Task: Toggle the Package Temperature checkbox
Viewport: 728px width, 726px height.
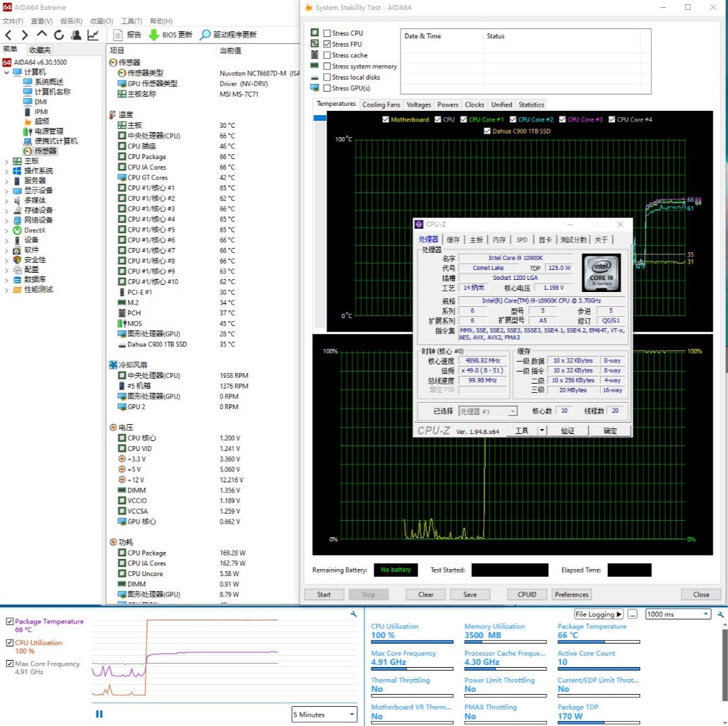Action: pyautogui.click(x=10, y=622)
